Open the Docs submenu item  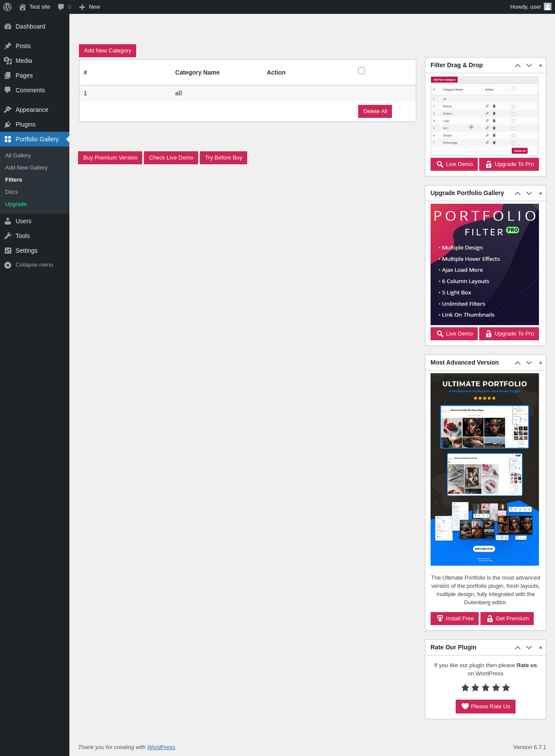(35, 192)
